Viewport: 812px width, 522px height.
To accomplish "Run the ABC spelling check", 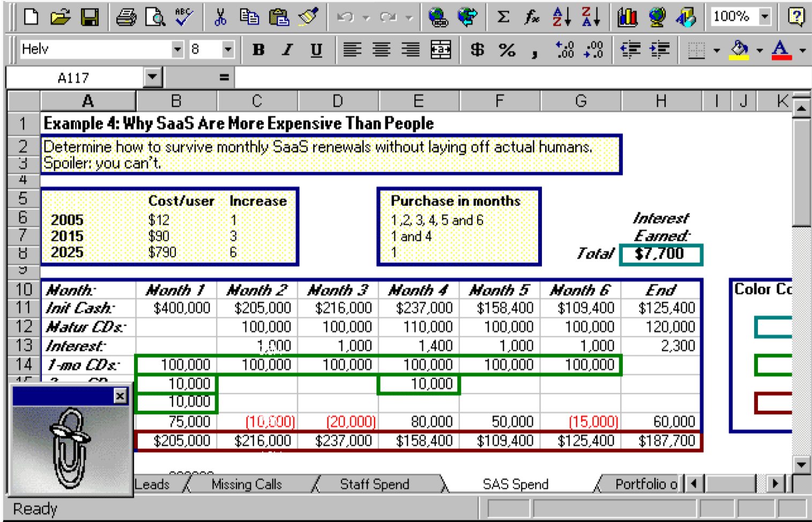I will click(x=184, y=17).
